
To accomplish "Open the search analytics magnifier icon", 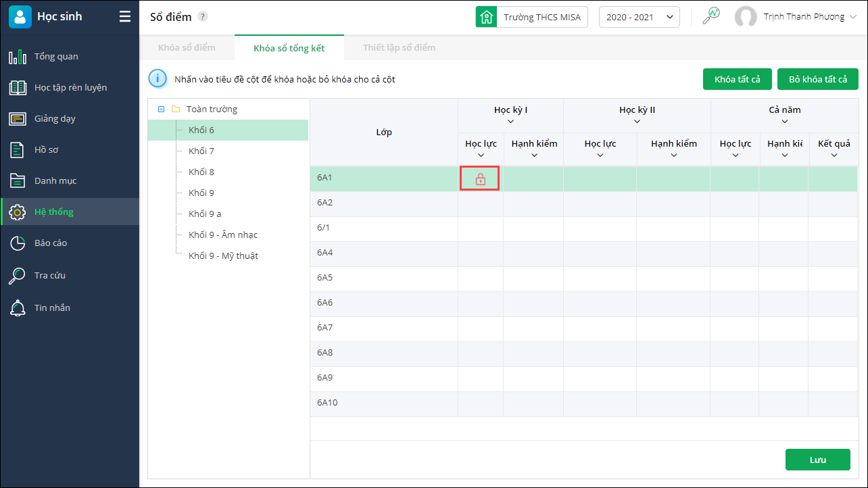I will (x=711, y=16).
